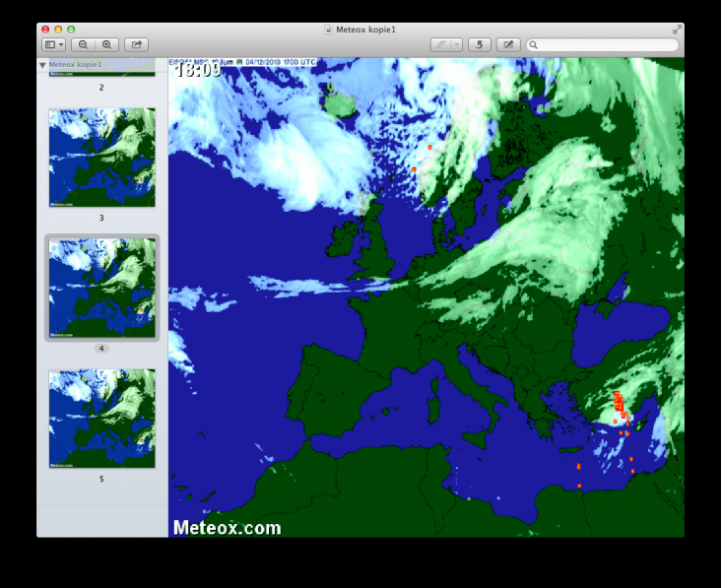Click the page number label 4
721x588 pixels.
101,349
